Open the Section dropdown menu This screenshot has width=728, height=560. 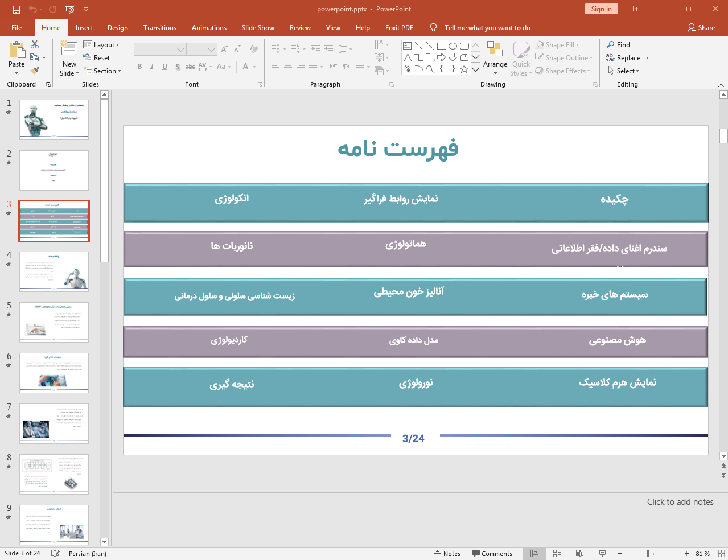pos(102,71)
